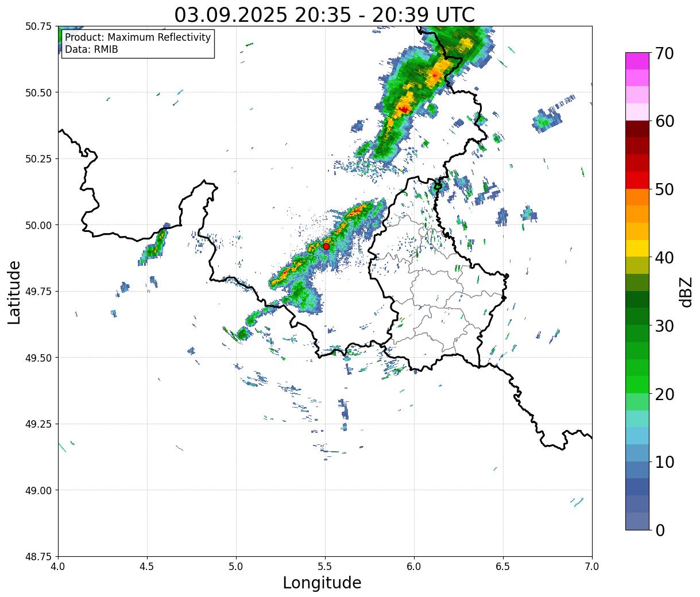The width and height of the screenshot is (700, 597).
Task: Click the colorbar tick label 10
Action: pos(664,462)
